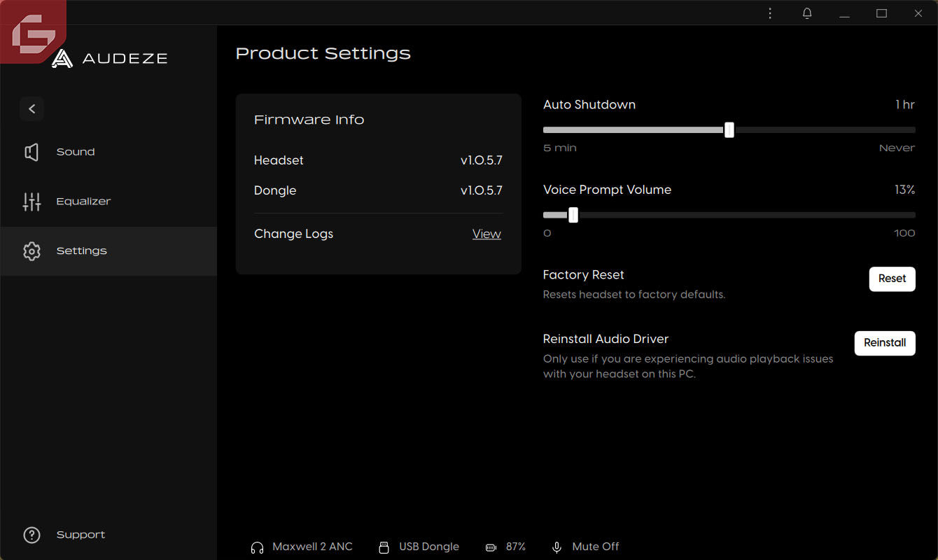Viewport: 938px width, 560px height.
Task: Click the battery icon showing 87%
Action: 491,547
